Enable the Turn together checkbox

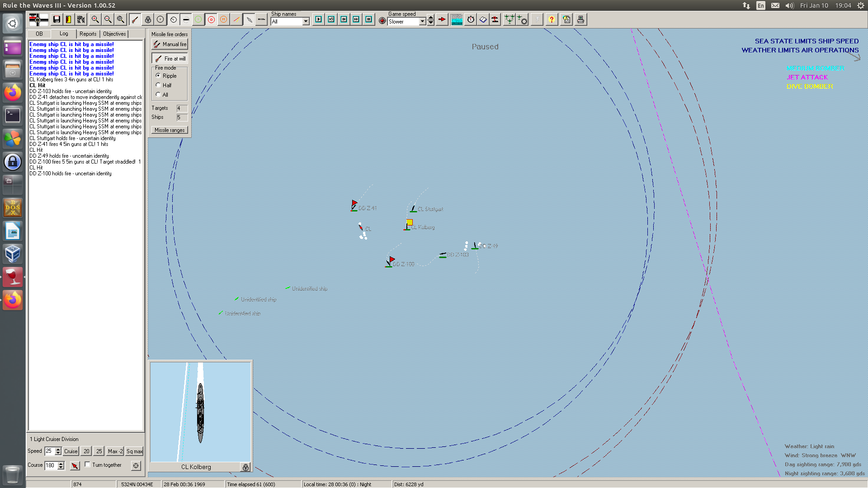pos(88,465)
